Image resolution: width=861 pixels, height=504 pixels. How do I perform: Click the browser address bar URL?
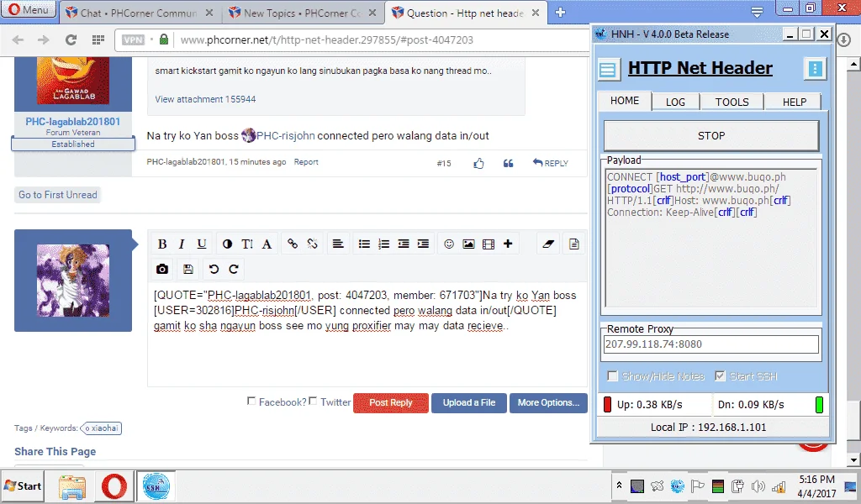(327, 39)
